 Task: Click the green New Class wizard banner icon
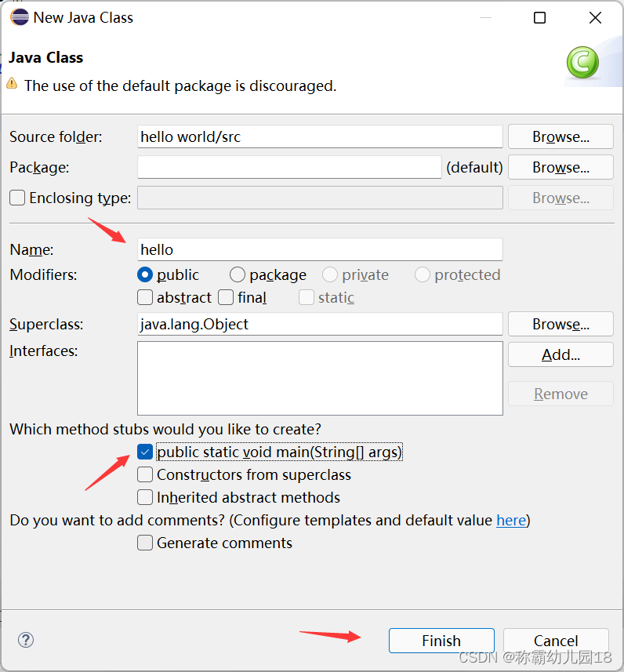(x=582, y=63)
